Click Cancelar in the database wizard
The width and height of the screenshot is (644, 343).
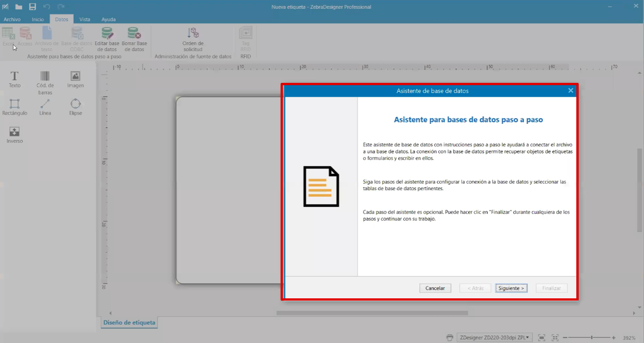[x=435, y=288]
